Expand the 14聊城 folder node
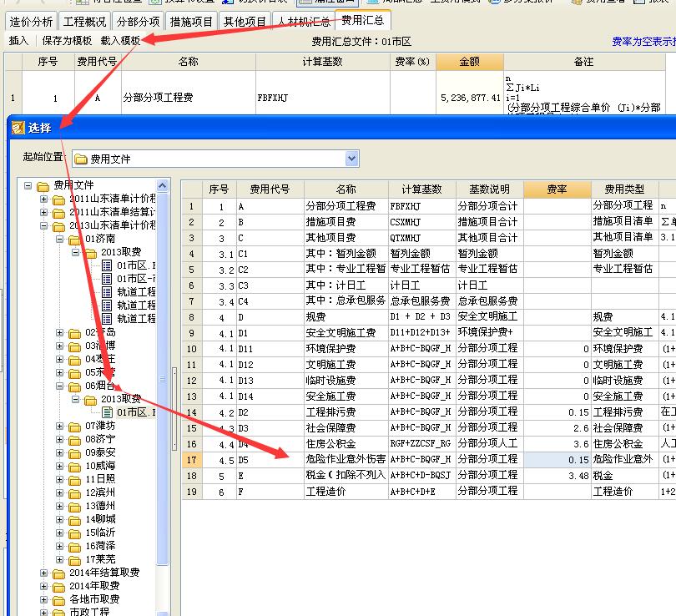The image size is (676, 616). (x=60, y=519)
